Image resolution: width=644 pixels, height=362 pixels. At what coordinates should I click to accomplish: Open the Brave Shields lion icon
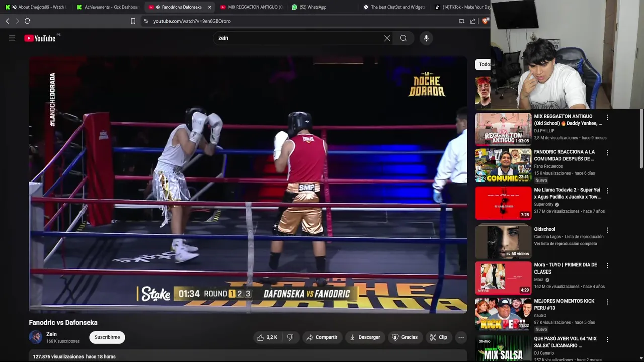(485, 21)
